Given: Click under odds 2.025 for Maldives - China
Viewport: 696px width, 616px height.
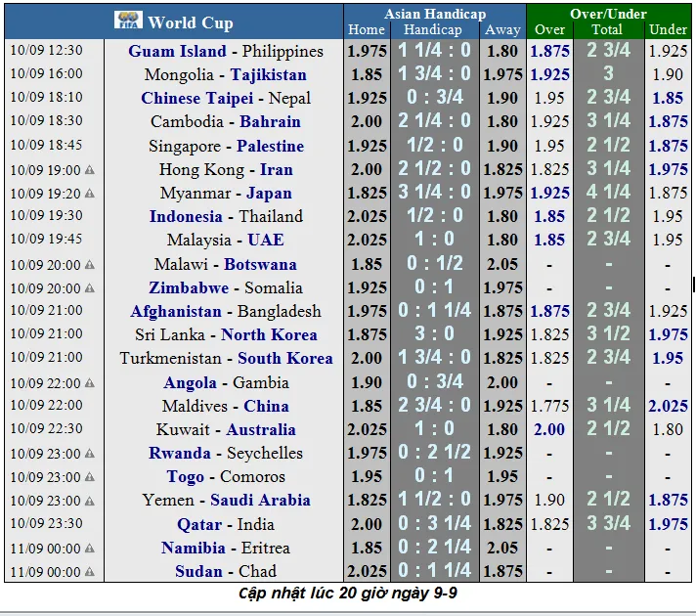Looking at the screenshot, I should pos(668,406).
